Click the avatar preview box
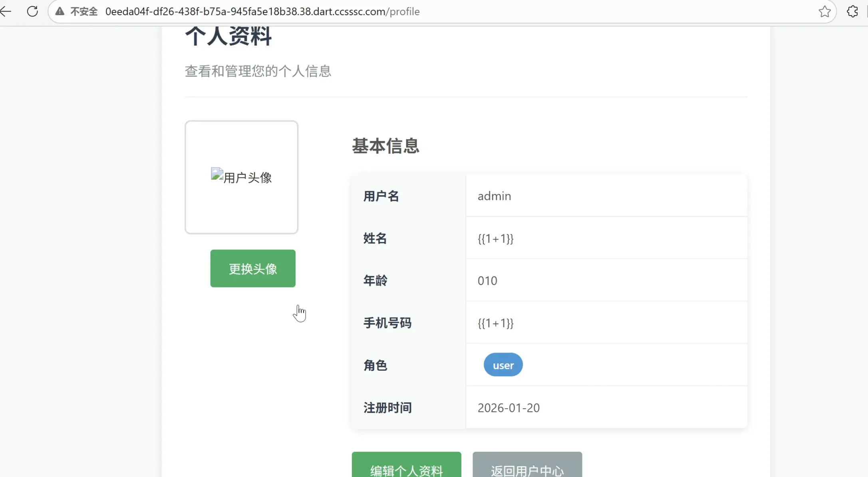The width and height of the screenshot is (868, 477). point(241,177)
